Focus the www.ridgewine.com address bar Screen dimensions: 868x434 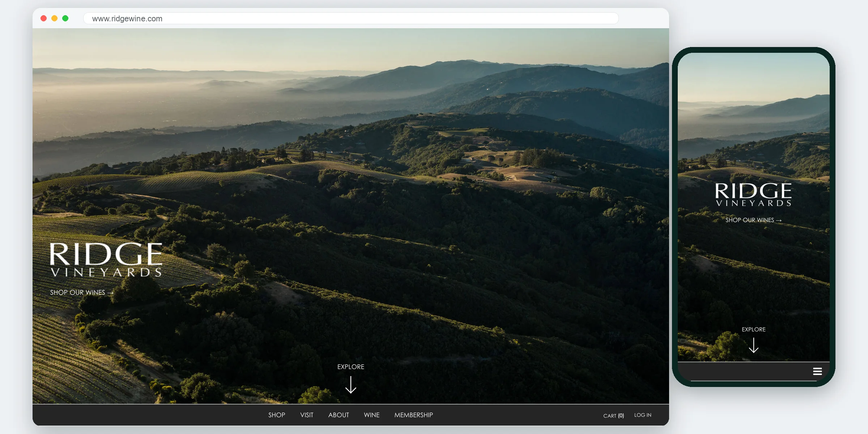pyautogui.click(x=351, y=18)
